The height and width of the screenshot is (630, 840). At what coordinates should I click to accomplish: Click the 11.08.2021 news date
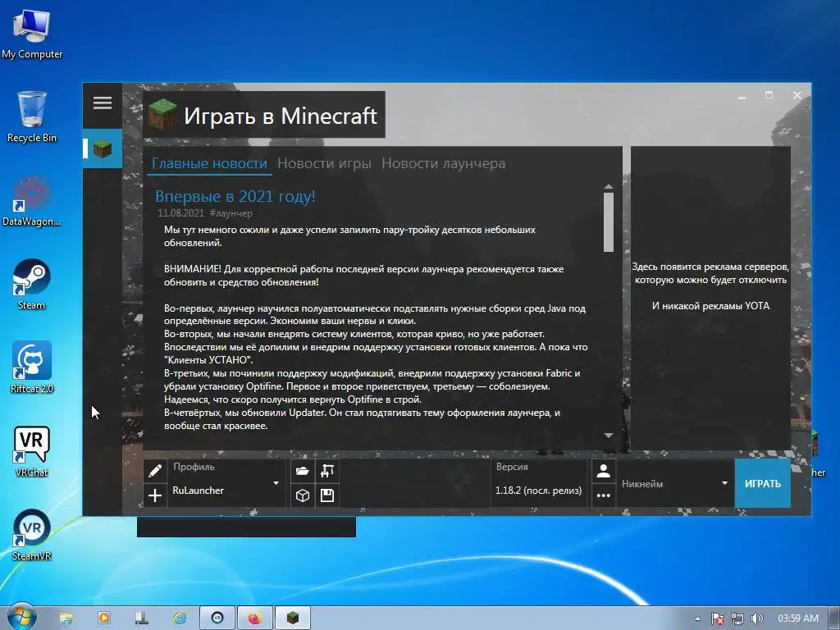180,213
